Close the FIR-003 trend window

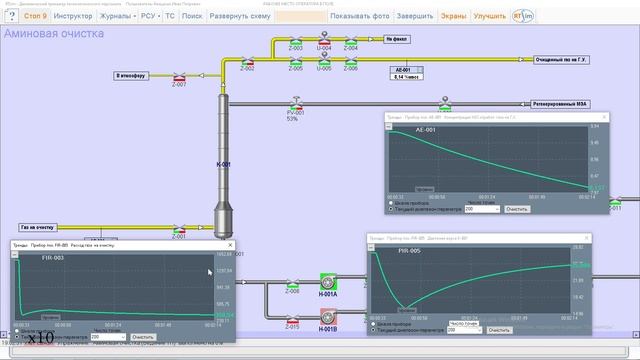[230, 245]
